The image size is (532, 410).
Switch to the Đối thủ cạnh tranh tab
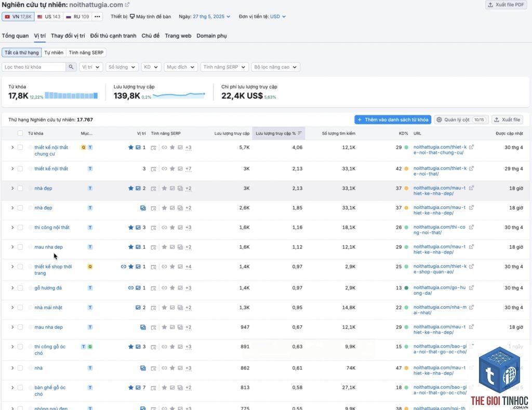pos(113,36)
